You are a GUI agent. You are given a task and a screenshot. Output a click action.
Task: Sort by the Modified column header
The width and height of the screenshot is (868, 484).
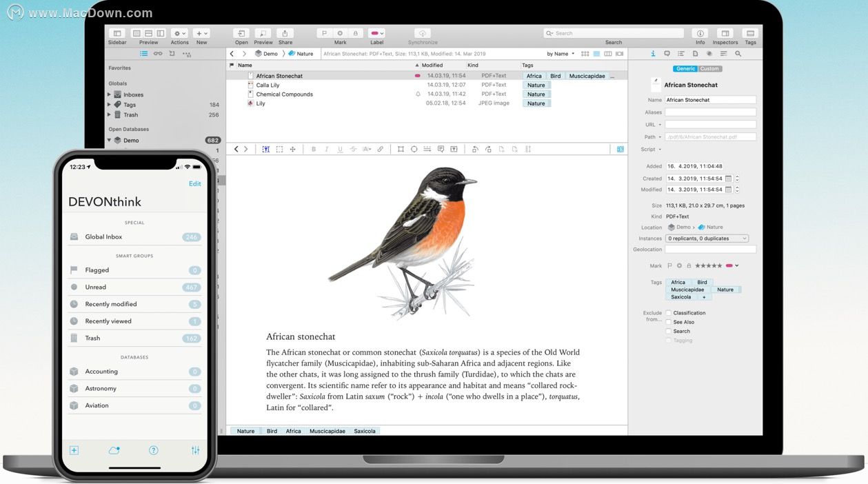(432, 65)
